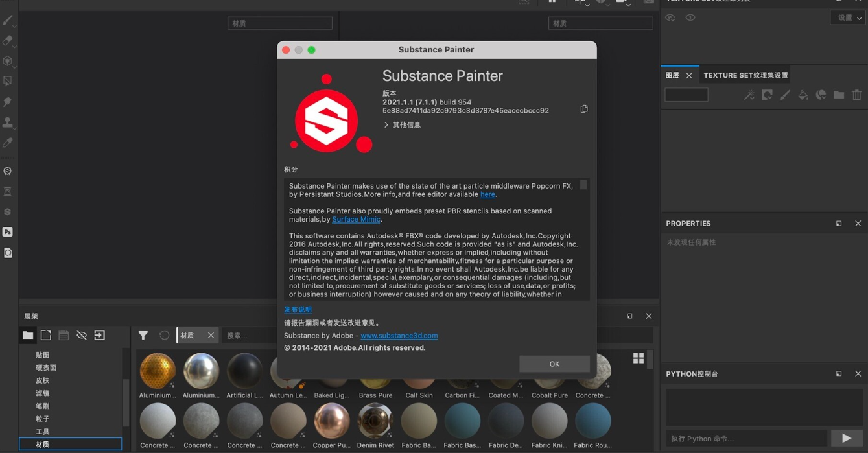Select the Eraser tool
Viewport: 868px width, 453px height.
click(x=8, y=41)
